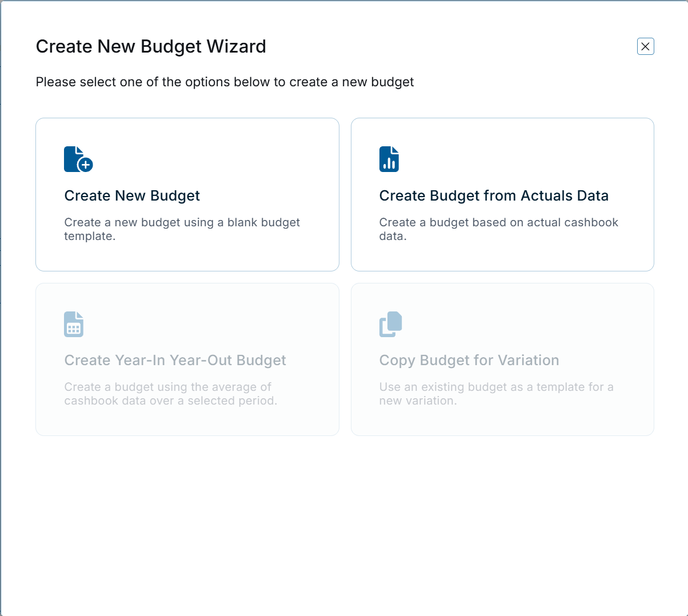Screen dimensions: 688x616
Task: Click the calendar document icon for Year-In Year-Out
Action: coord(74,324)
